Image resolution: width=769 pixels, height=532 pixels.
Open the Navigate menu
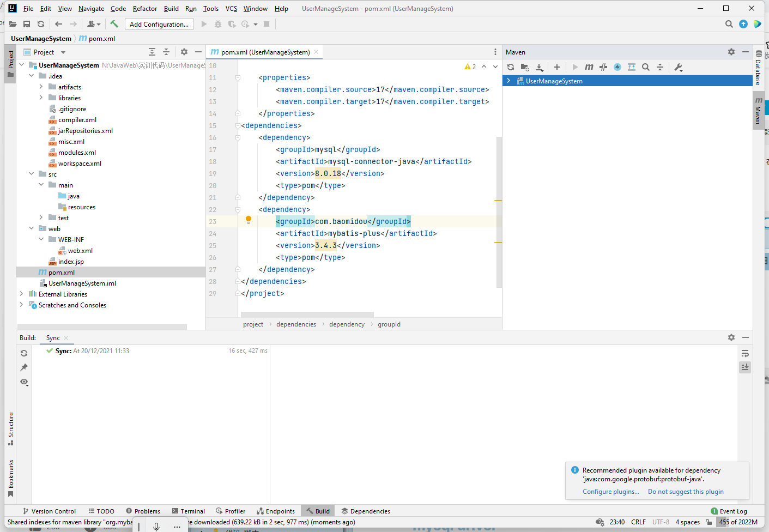tap(91, 9)
